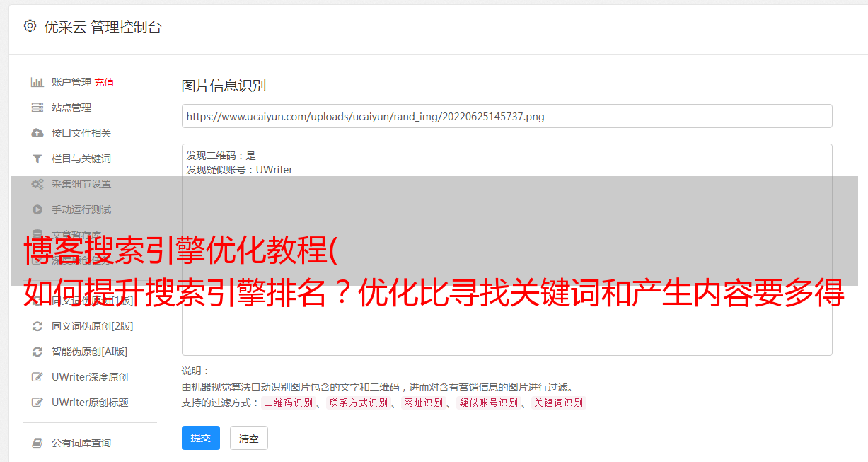Click the 图片信息识别 heading
This screenshot has width=868, height=462.
[224, 86]
